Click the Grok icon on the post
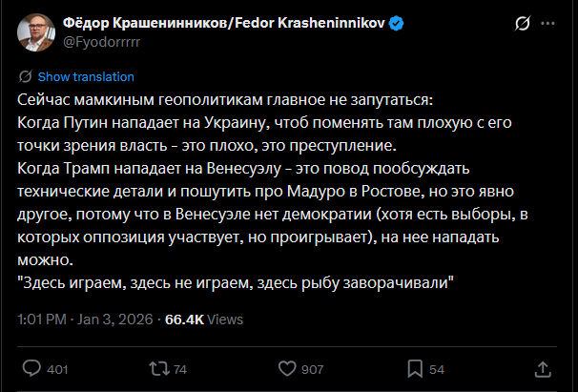The width and height of the screenshot is (578, 392). click(523, 23)
